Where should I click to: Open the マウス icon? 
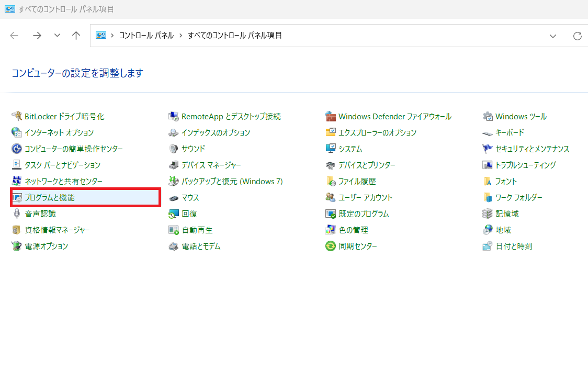click(173, 197)
